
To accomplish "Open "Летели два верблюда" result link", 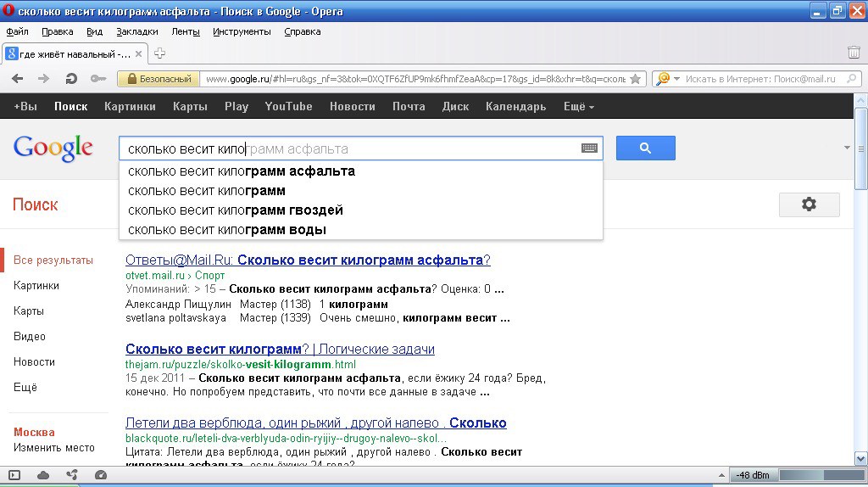I will pos(315,423).
